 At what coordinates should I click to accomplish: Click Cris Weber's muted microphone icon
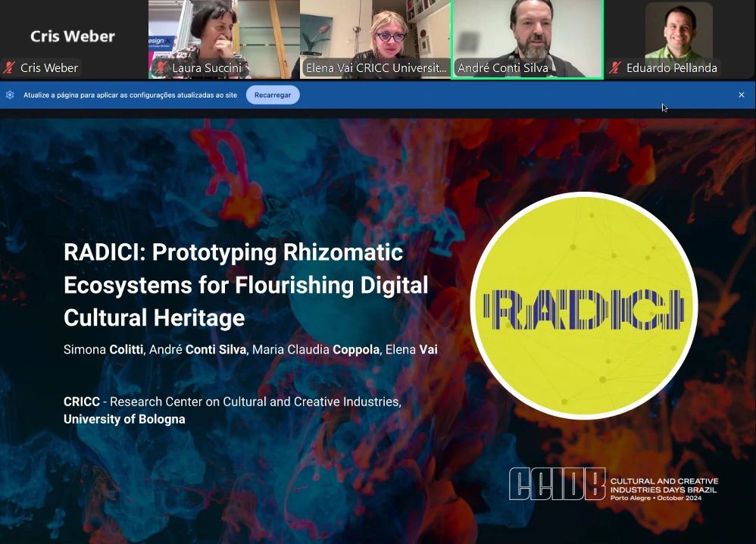[x=8, y=68]
